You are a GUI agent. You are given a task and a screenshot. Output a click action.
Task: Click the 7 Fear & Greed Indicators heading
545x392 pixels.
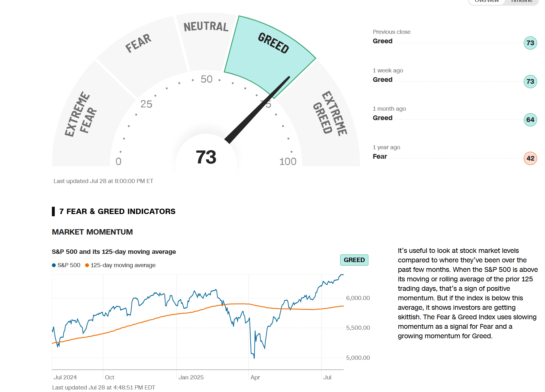click(117, 211)
